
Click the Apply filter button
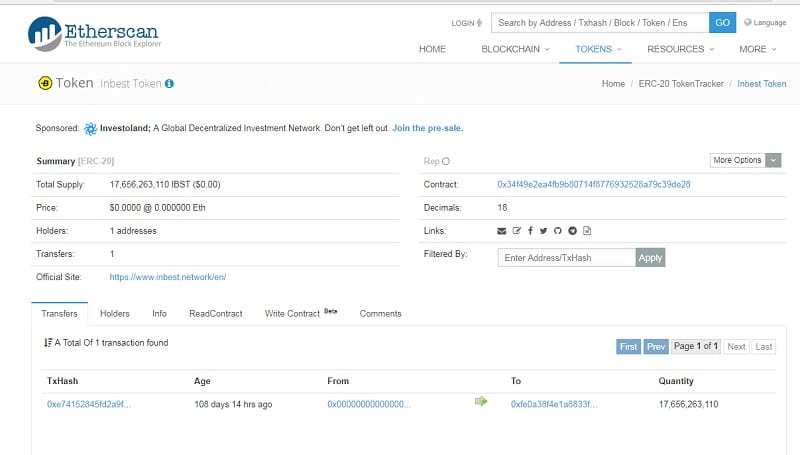click(650, 258)
